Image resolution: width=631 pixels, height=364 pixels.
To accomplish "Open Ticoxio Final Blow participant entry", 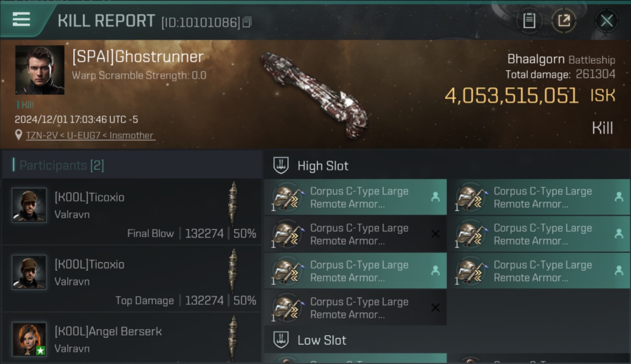I will (132, 212).
